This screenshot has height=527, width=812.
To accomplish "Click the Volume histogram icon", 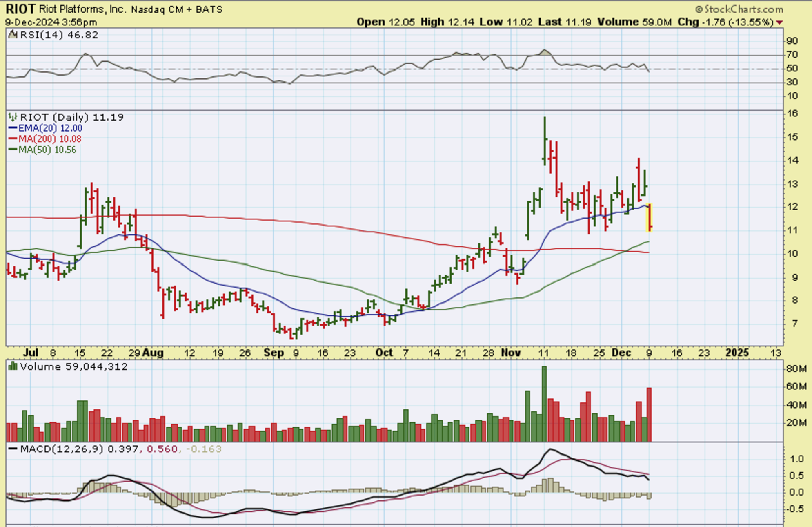I will coord(13,366).
